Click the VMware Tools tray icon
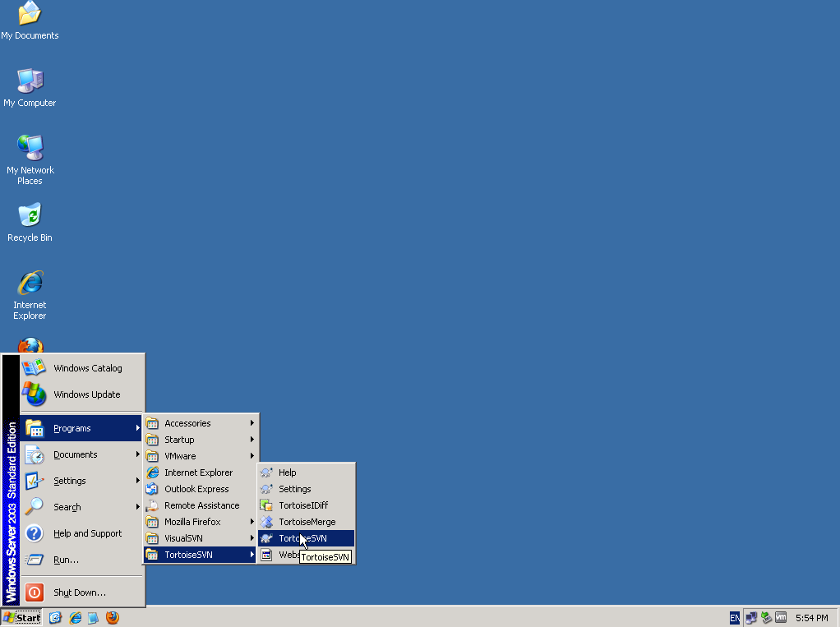Viewport: 840px width, 627px height. 781,617
